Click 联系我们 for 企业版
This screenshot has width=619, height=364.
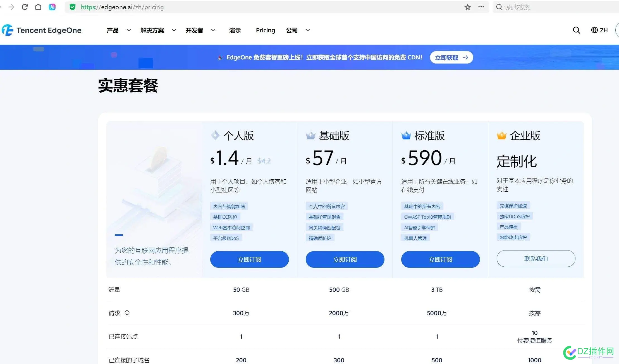click(536, 259)
